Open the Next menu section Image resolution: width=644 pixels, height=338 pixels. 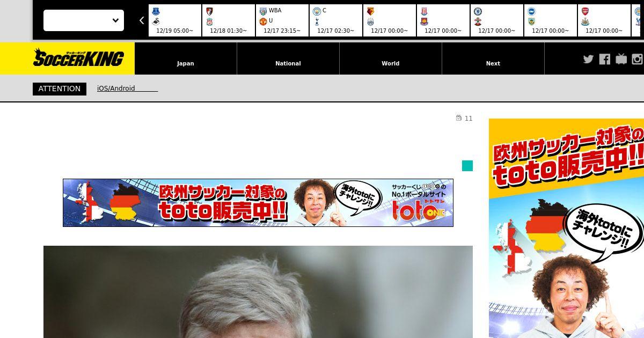[493, 58]
